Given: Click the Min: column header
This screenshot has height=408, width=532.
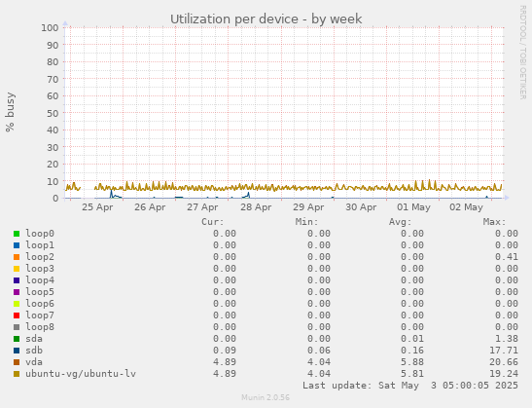Looking at the screenshot, I should click(306, 222).
